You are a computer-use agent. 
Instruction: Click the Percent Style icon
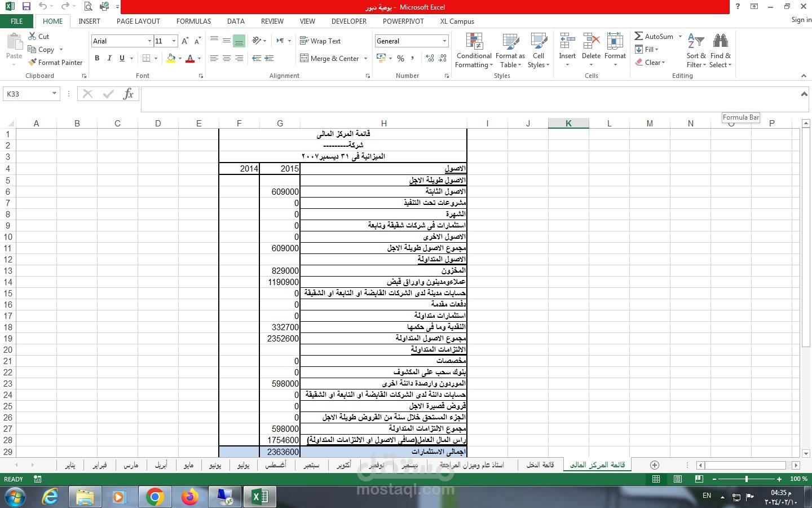[x=400, y=58]
